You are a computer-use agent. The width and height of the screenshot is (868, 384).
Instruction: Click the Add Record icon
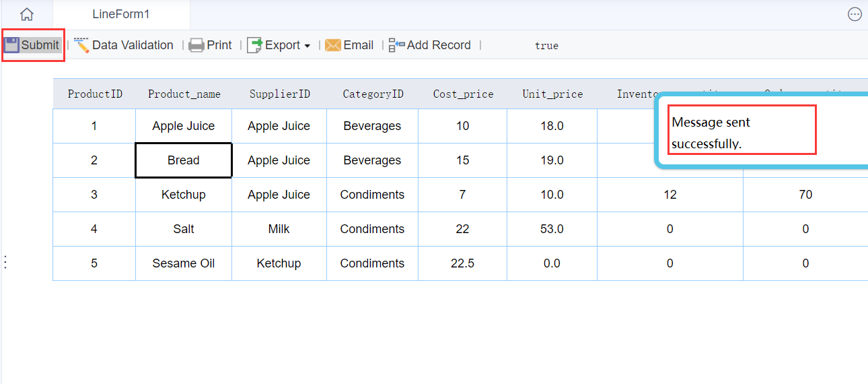click(x=396, y=45)
